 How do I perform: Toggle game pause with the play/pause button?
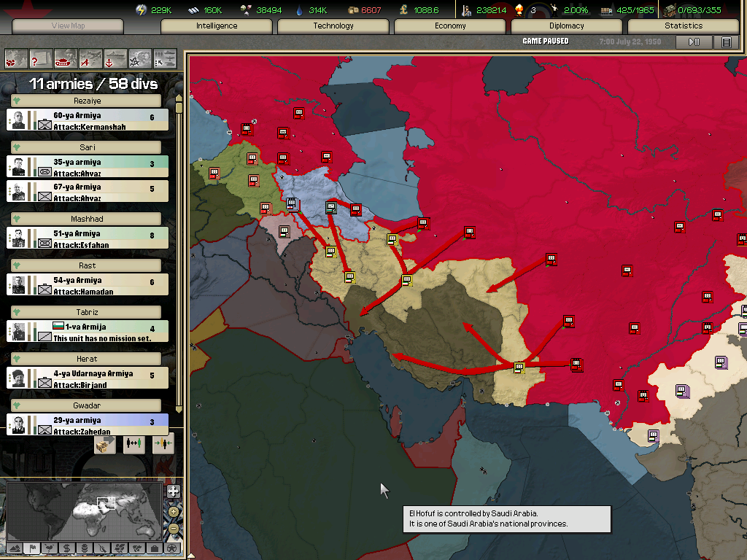(694, 42)
